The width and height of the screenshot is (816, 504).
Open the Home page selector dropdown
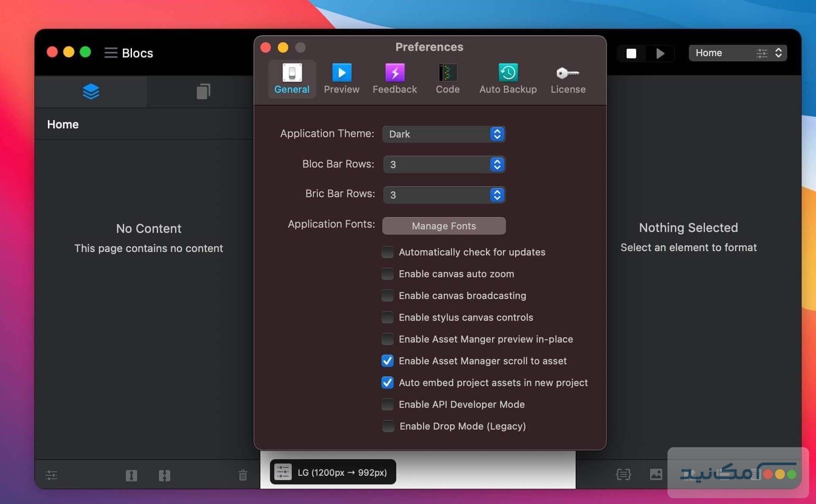click(737, 53)
